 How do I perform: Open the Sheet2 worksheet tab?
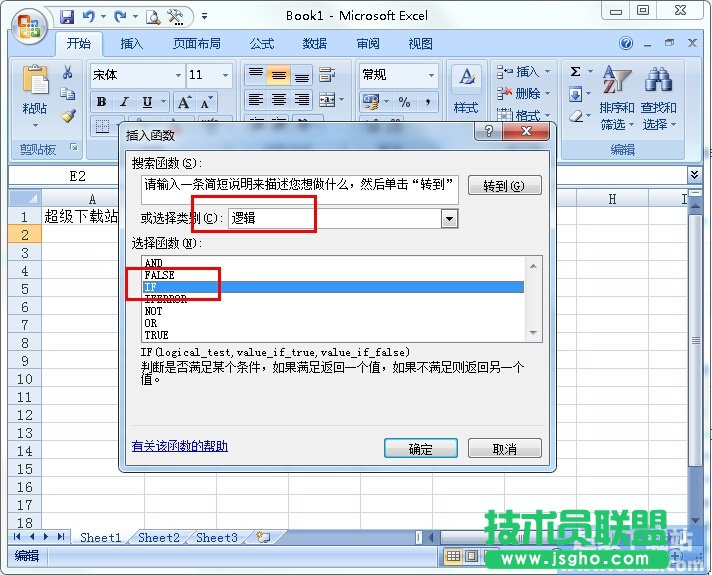click(159, 537)
